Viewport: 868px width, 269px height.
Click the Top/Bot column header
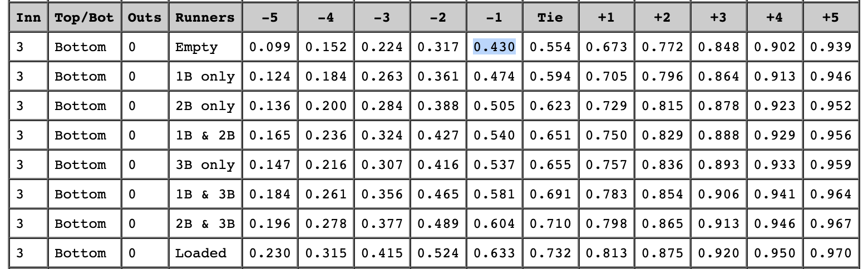pyautogui.click(x=84, y=18)
